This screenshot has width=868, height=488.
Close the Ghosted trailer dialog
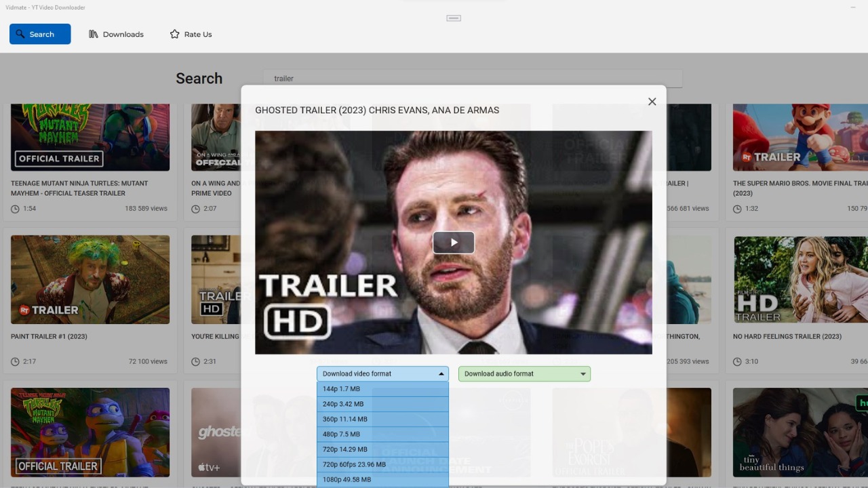coord(652,102)
